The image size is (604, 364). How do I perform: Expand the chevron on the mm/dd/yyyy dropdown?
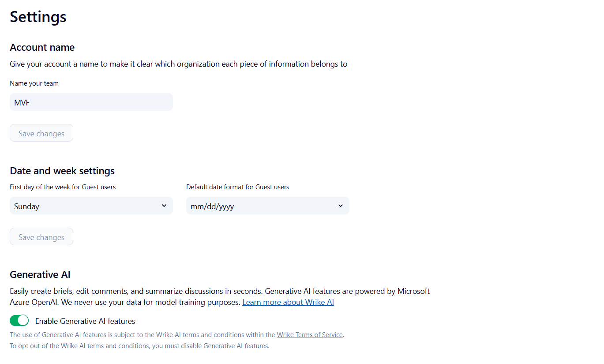pos(340,206)
